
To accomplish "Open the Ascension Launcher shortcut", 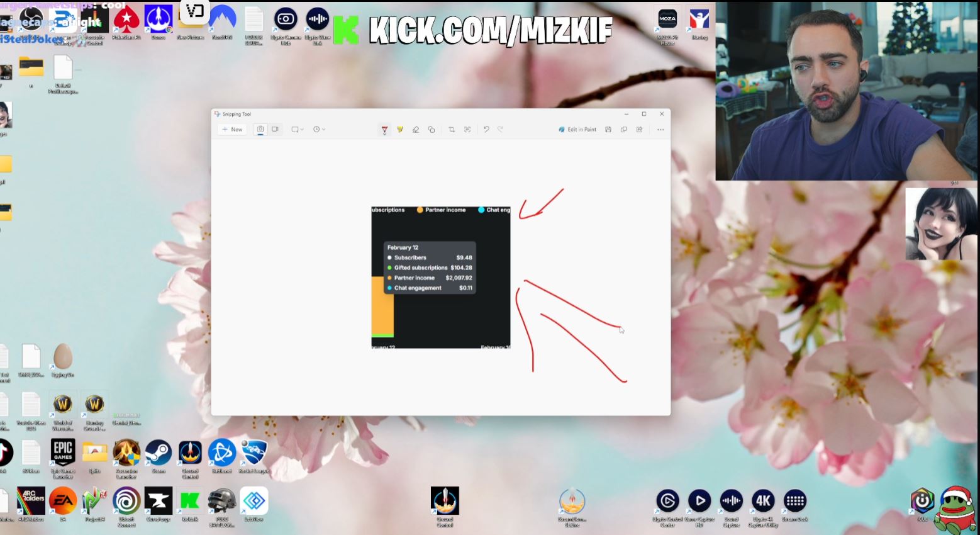I will 126,458.
